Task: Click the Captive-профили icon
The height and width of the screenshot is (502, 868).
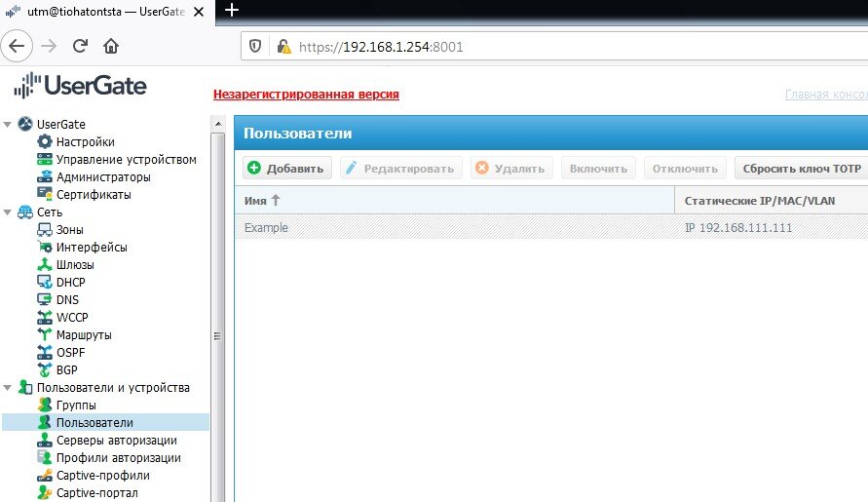Action: [44, 476]
